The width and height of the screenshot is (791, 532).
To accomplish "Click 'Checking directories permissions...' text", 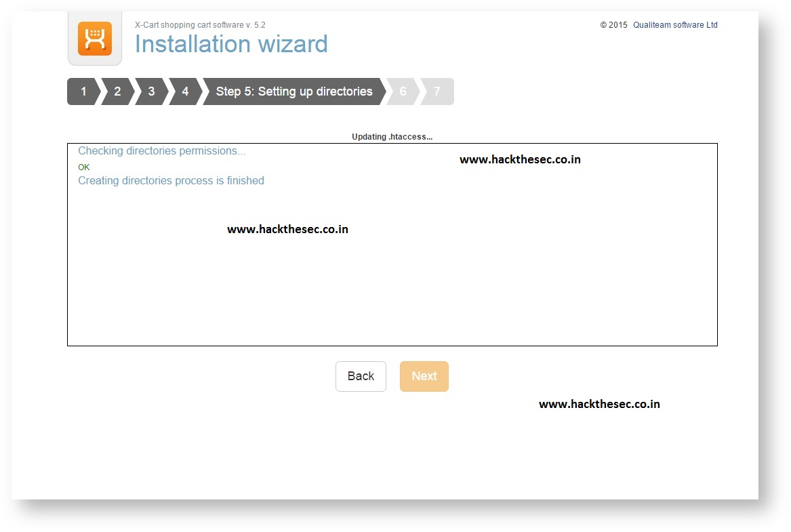I will 162,150.
